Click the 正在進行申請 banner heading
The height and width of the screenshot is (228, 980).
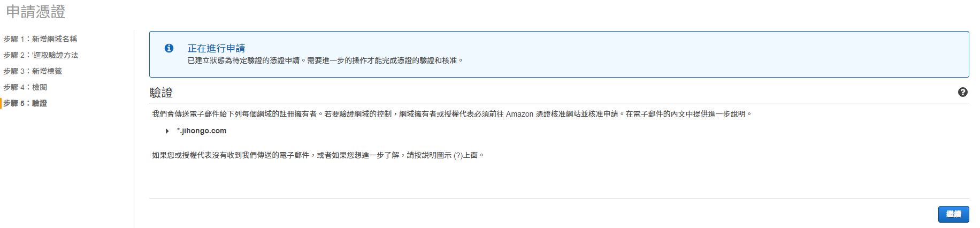click(216, 48)
